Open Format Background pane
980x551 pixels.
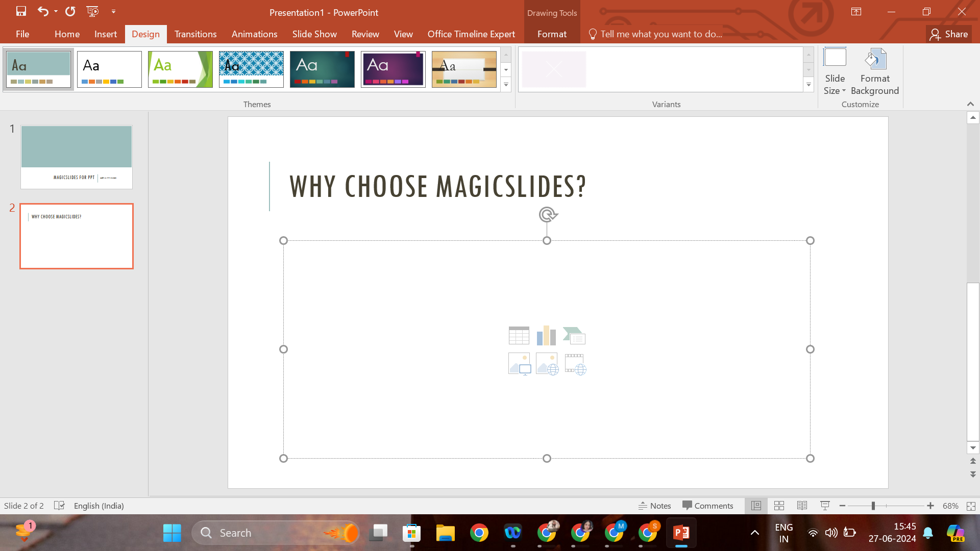874,71
